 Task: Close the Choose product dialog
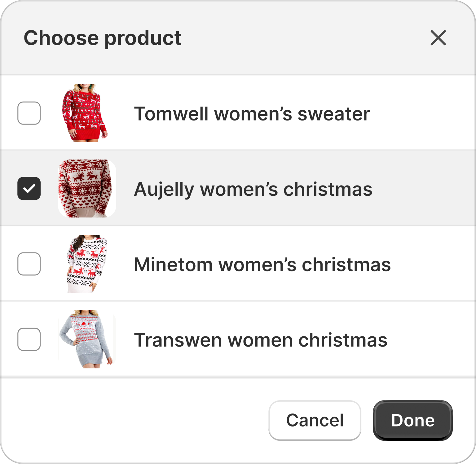coord(438,38)
